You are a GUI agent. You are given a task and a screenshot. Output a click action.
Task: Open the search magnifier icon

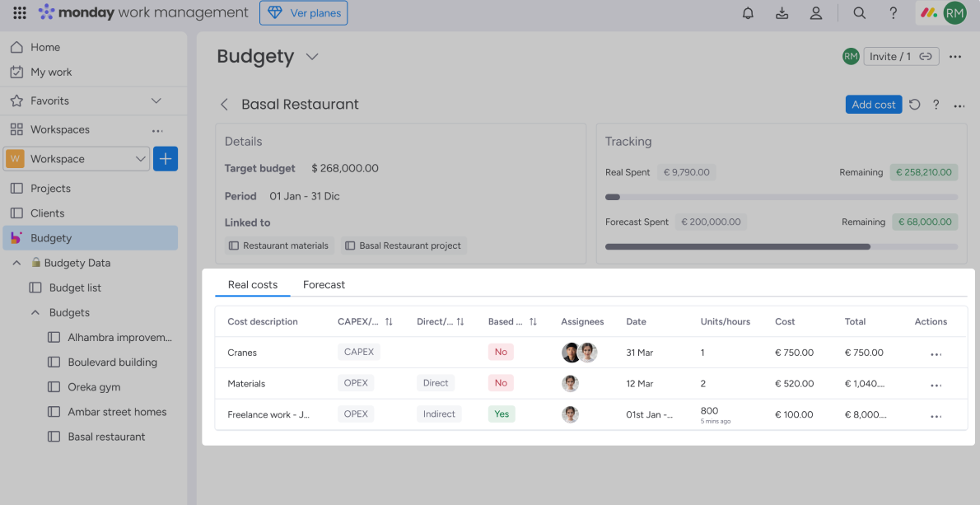coord(859,13)
